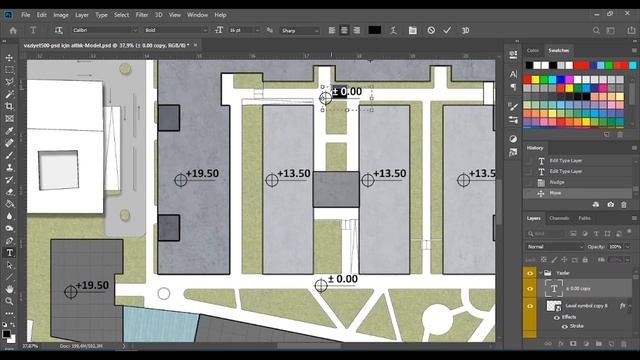Viewport: 640px width, 360px height.
Task: Select the Dodge tool
Action: tap(9, 228)
